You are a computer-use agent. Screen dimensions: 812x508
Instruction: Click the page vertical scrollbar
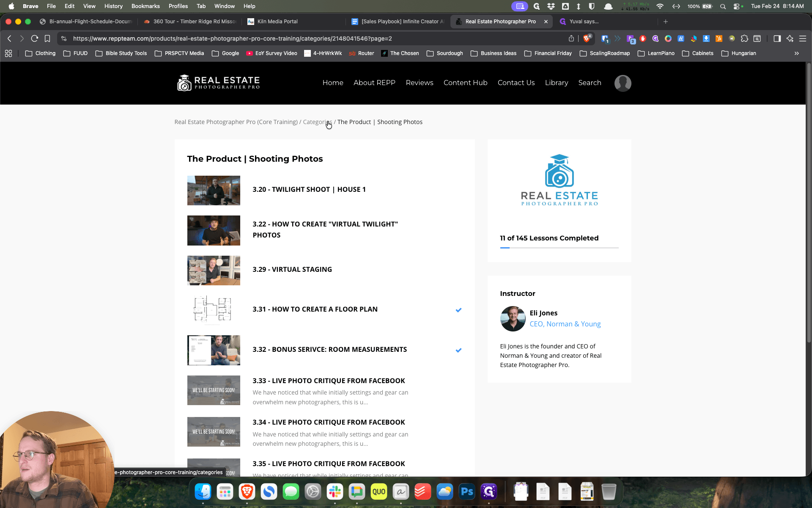tap(809, 203)
